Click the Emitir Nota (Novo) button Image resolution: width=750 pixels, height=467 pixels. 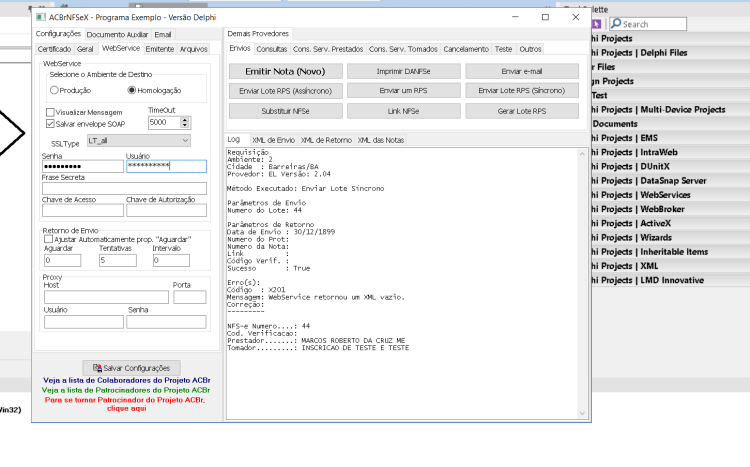pyautogui.click(x=285, y=71)
